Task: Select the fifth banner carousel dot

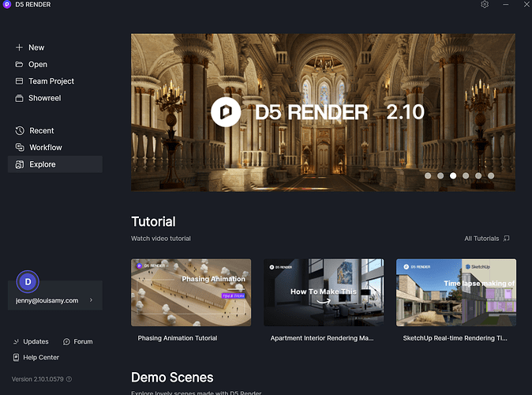Action: [x=478, y=175]
